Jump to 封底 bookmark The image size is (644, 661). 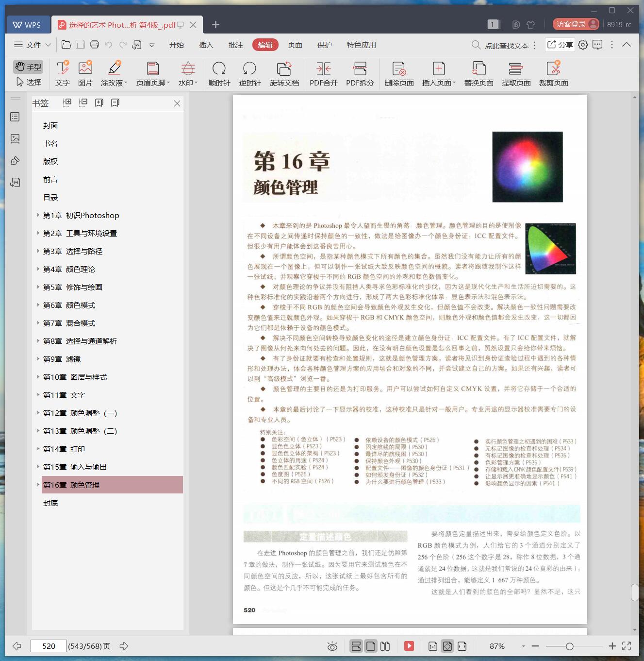pos(50,503)
